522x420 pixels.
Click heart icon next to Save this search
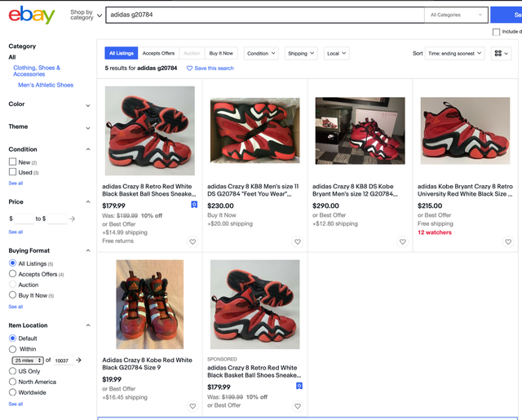coord(189,69)
